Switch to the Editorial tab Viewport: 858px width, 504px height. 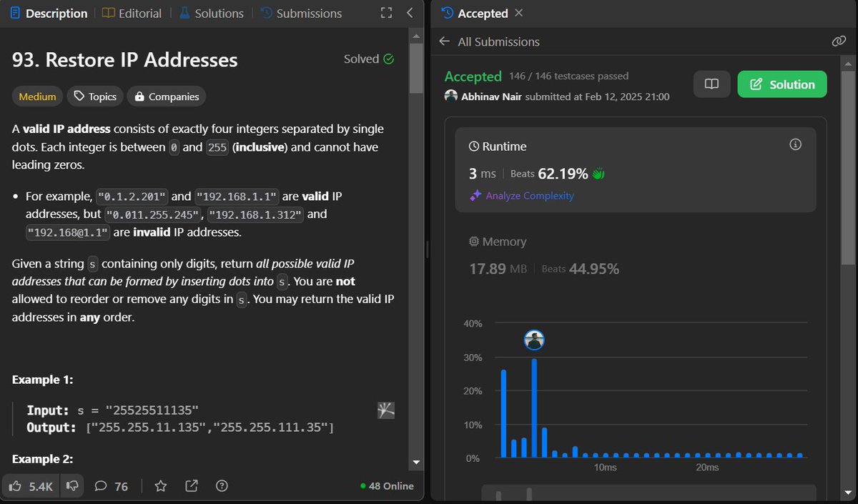(132, 13)
